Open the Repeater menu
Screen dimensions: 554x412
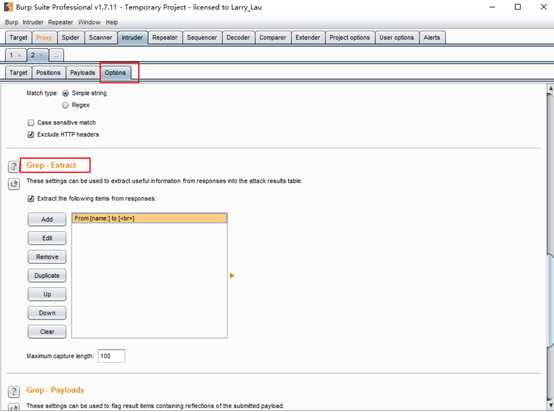point(60,22)
